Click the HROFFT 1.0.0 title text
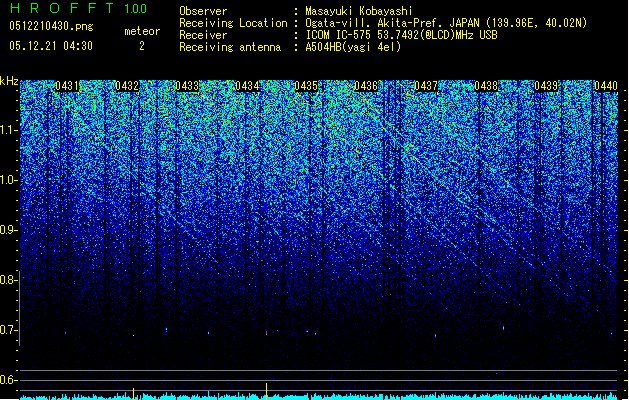 78,8
